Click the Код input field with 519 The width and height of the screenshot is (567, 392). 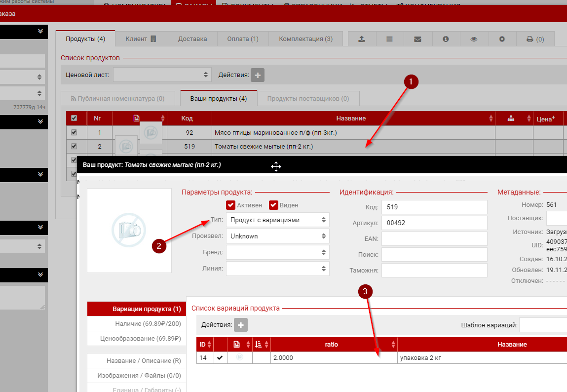434,207
